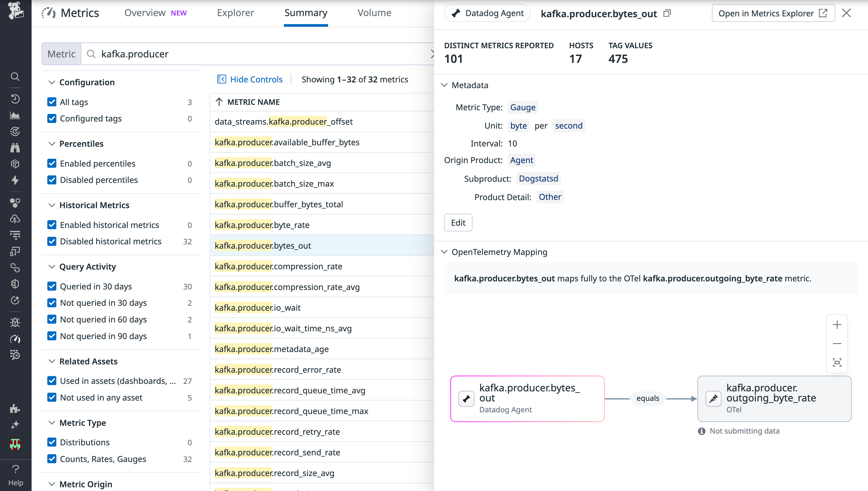Click into the kafka.producer metric search field
This screenshot has height=491, width=868.
[x=236, y=54]
